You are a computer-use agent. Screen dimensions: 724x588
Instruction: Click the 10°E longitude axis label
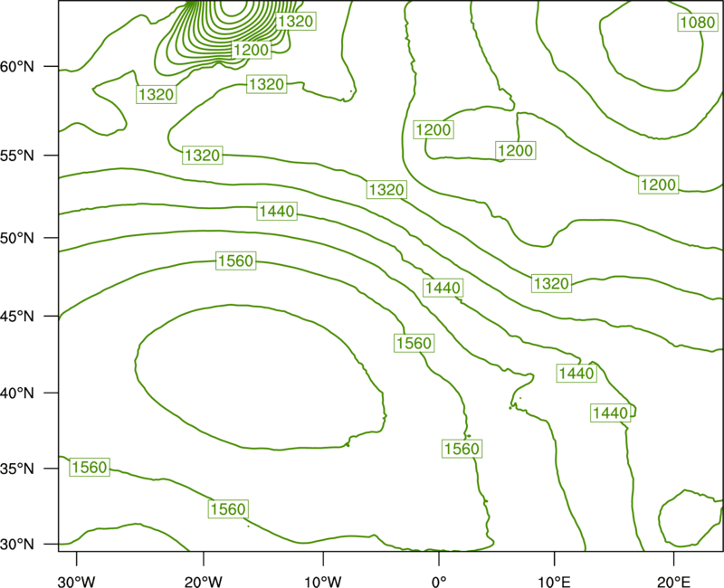pyautogui.click(x=554, y=582)
